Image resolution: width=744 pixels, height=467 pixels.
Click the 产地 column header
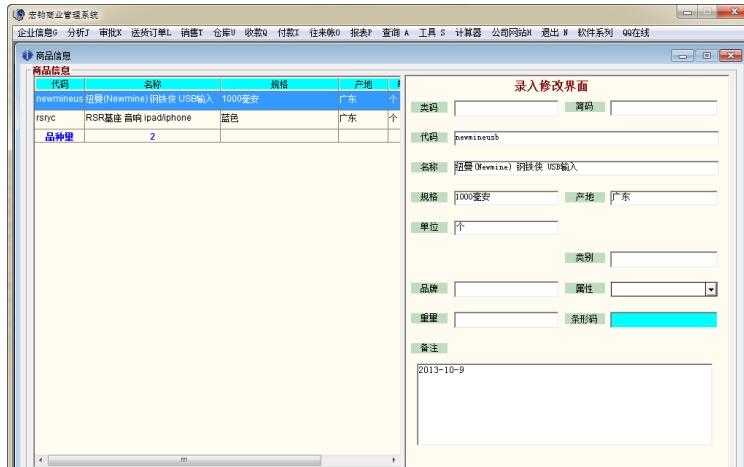pyautogui.click(x=363, y=84)
